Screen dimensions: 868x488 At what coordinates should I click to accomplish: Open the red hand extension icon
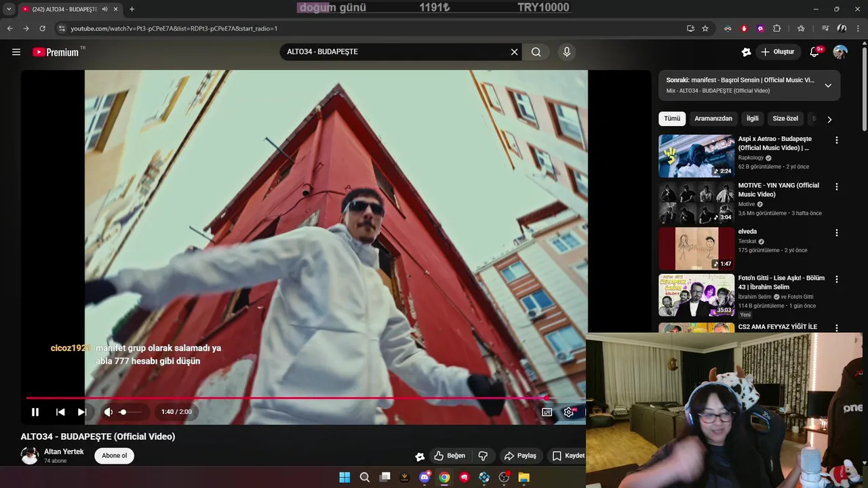click(744, 28)
